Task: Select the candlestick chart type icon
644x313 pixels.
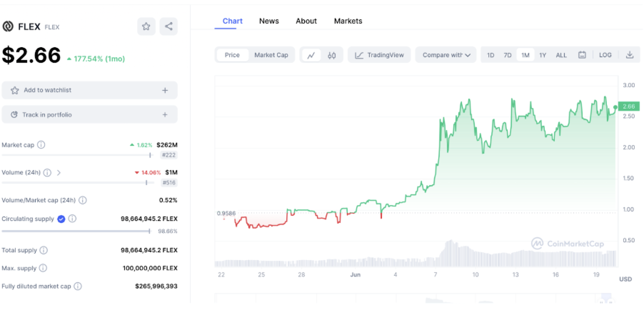Action: point(331,55)
